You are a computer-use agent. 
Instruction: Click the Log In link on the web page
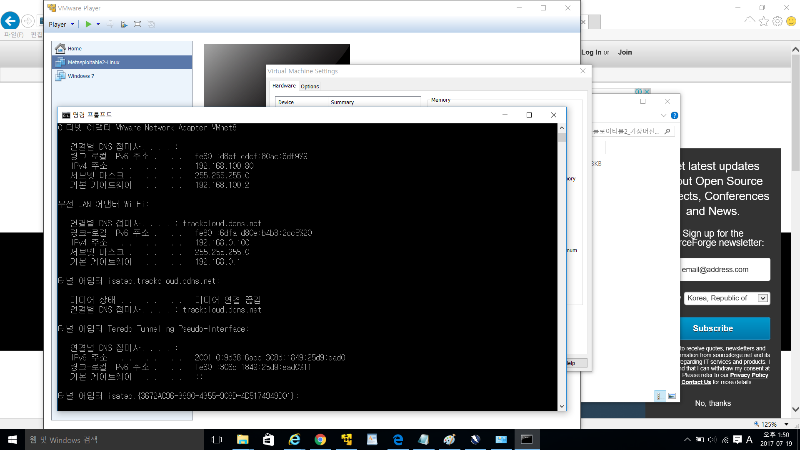[x=591, y=52]
